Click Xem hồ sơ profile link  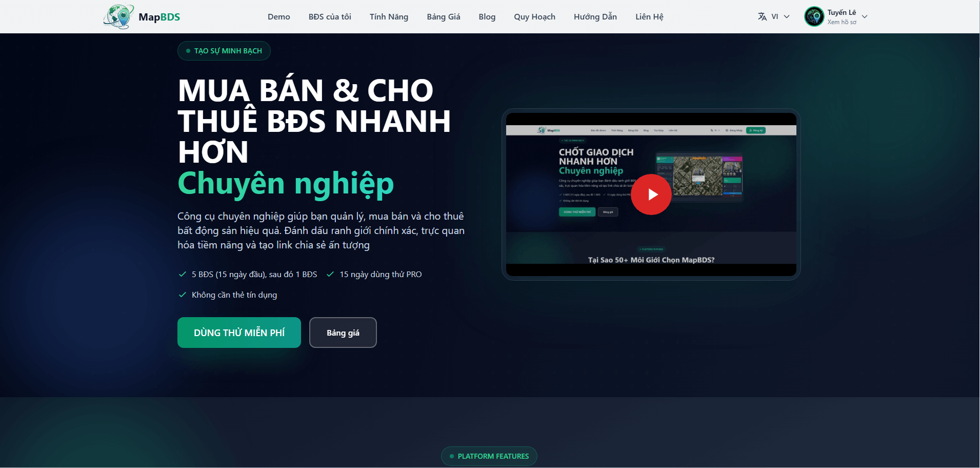point(842,22)
